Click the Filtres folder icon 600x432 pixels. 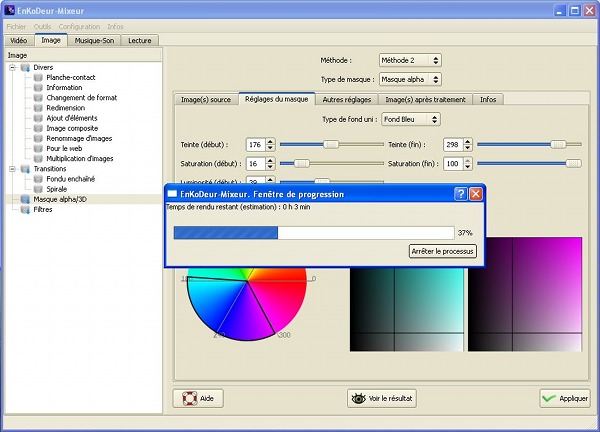25,210
